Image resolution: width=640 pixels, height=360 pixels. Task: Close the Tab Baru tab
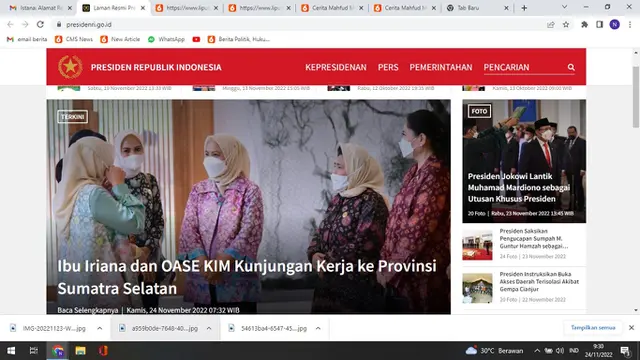(506, 8)
